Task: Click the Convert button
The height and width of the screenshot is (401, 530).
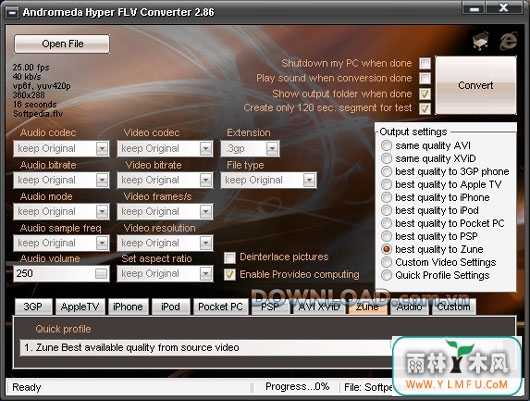Action: (476, 85)
